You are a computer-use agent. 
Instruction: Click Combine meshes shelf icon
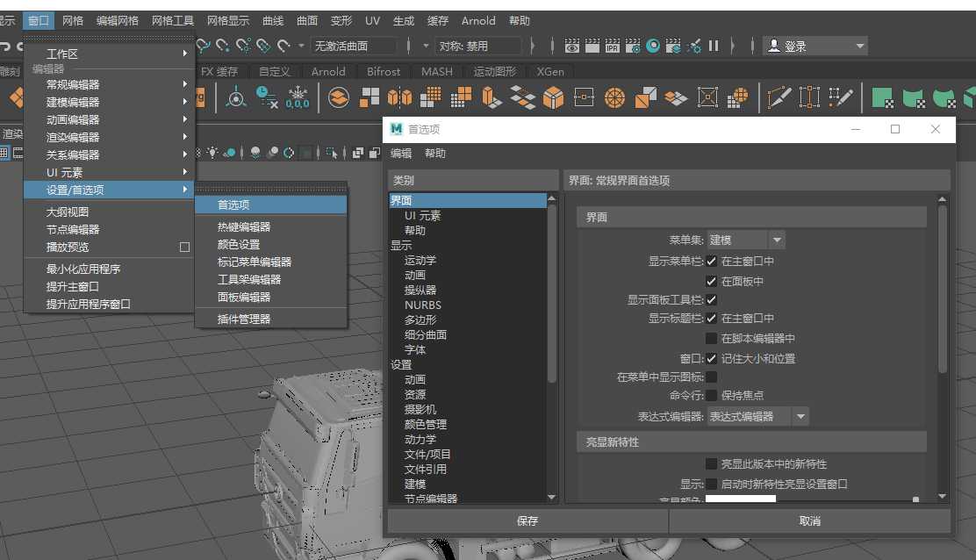339,97
